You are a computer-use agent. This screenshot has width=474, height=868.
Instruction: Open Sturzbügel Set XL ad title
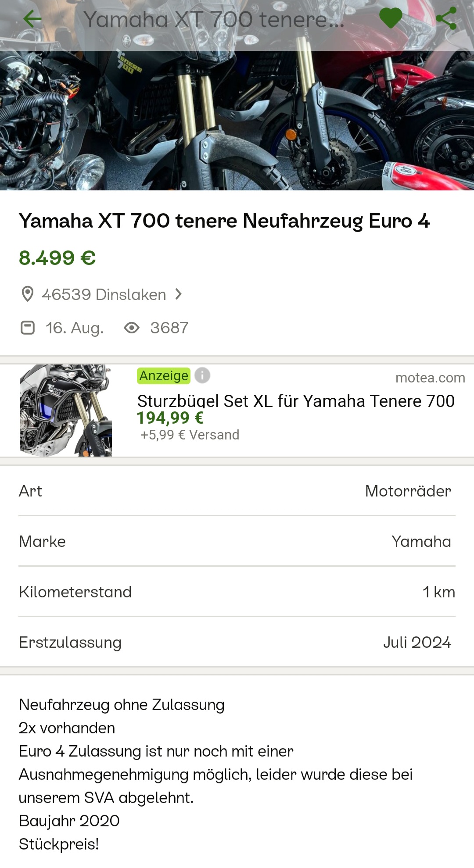point(296,401)
